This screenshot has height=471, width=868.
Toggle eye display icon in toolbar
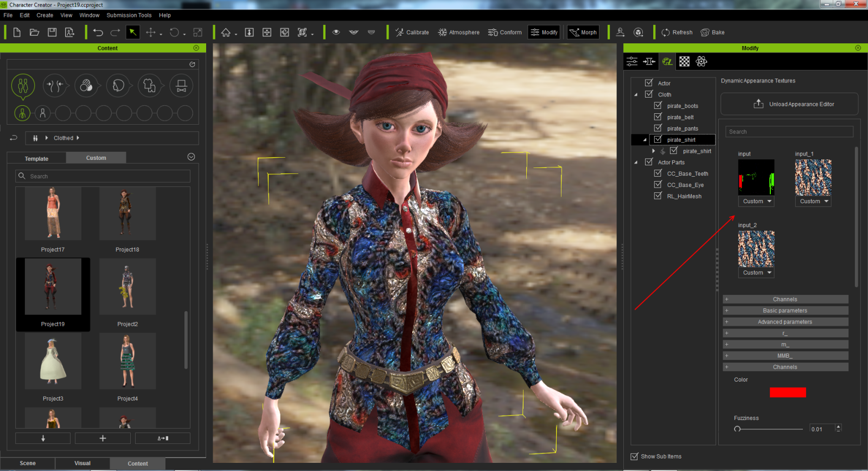coord(336,32)
